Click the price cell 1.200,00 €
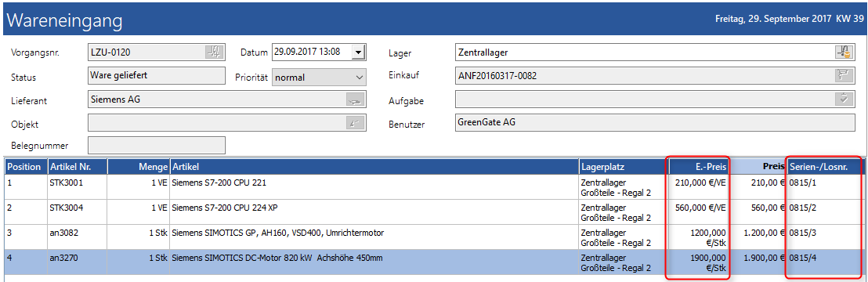This screenshot has height=282, width=868. [x=758, y=237]
